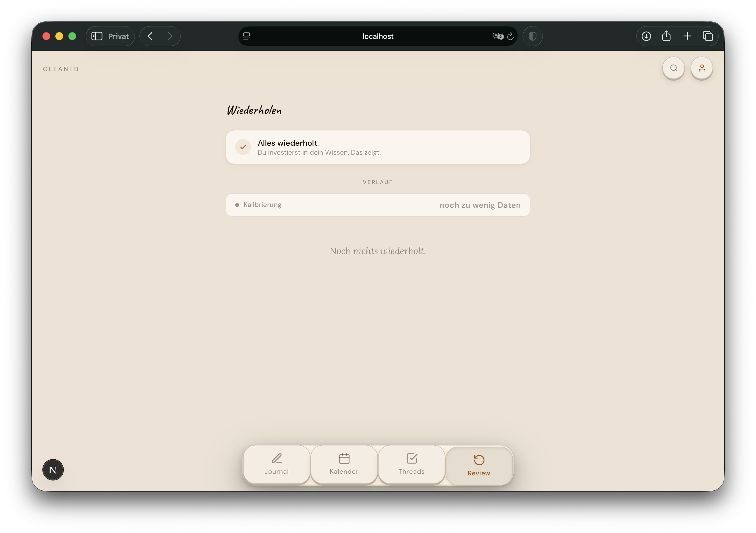The height and width of the screenshot is (533, 756).
Task: Click the GLEANED logo link
Action: tap(61, 69)
